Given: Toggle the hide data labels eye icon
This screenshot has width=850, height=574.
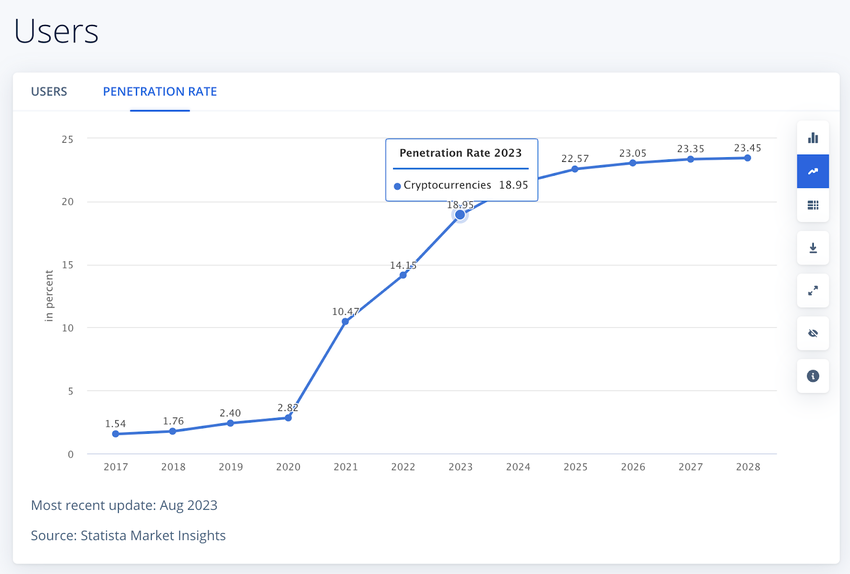Looking at the screenshot, I should coord(812,333).
